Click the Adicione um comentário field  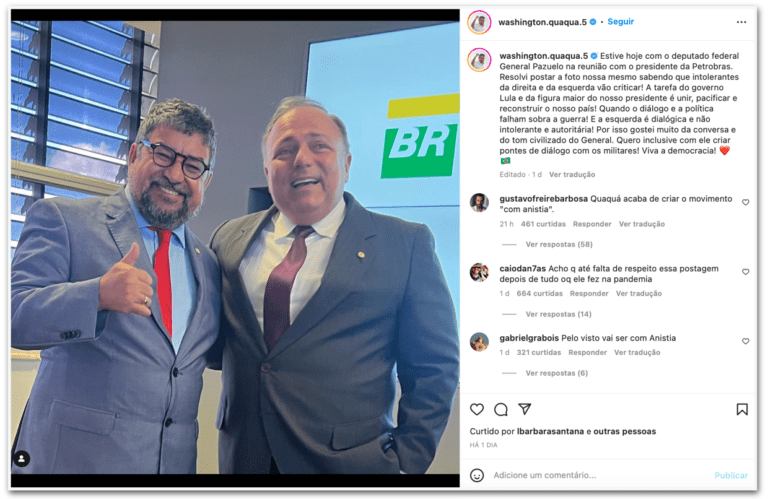click(x=600, y=475)
